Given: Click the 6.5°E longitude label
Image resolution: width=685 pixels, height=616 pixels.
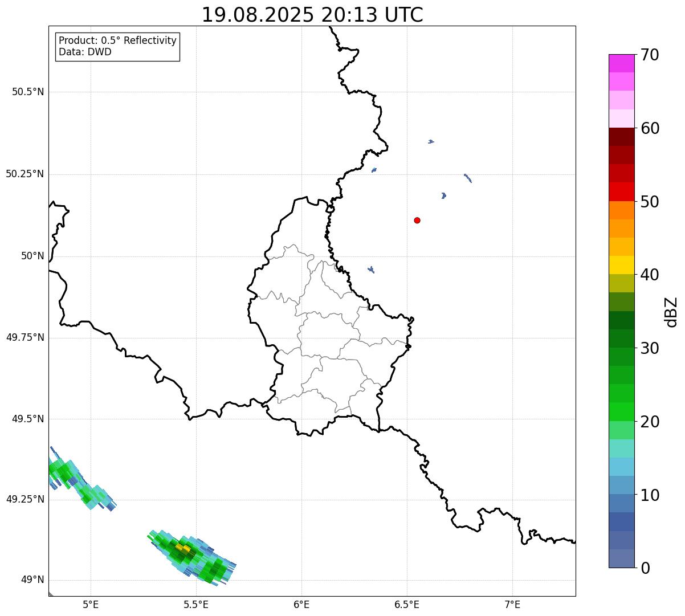Looking at the screenshot, I should coord(407,604).
